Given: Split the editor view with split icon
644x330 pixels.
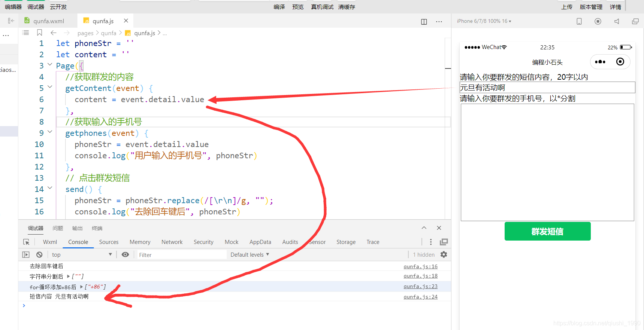Looking at the screenshot, I should click(424, 22).
